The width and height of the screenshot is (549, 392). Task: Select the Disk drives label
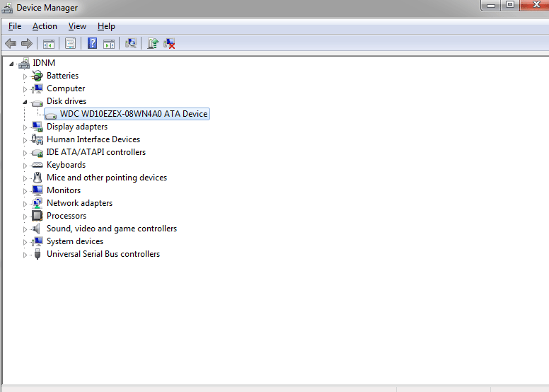[67, 101]
